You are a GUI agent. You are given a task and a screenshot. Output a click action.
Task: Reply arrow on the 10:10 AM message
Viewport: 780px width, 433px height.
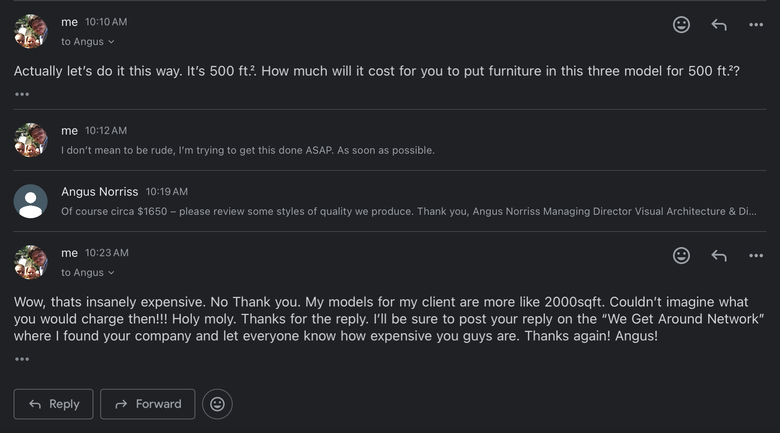click(x=719, y=24)
